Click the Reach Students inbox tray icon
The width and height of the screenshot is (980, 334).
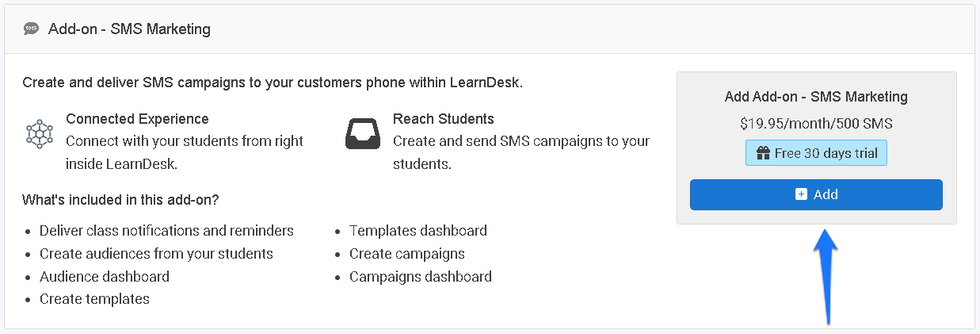[364, 134]
